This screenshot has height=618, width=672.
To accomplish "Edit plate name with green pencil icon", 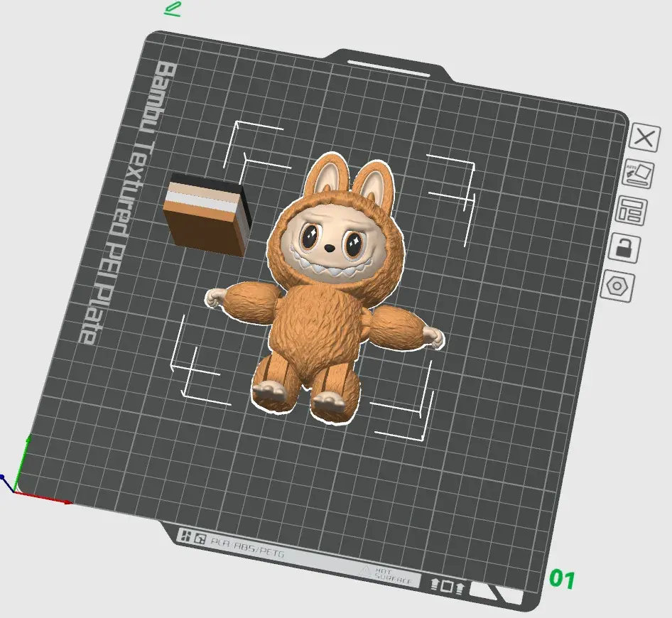I will (x=171, y=9).
